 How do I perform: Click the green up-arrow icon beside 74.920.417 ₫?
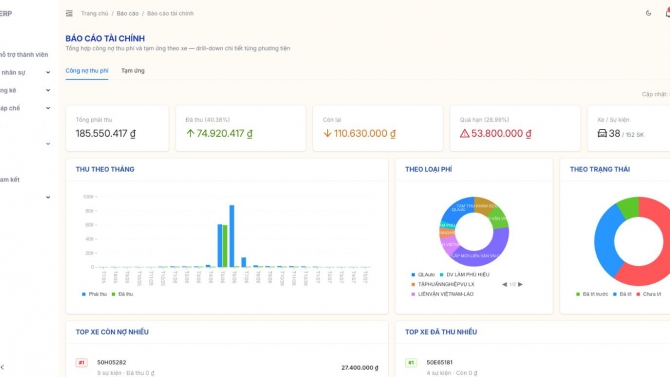(x=190, y=133)
